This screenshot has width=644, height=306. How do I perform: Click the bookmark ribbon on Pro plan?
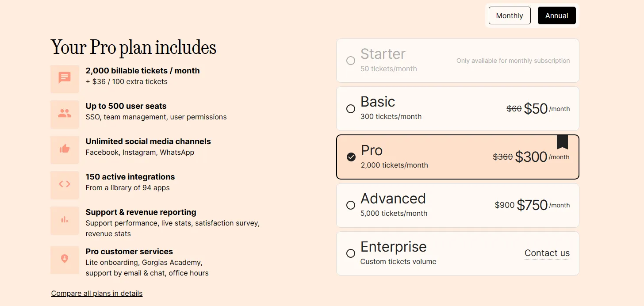(562, 142)
